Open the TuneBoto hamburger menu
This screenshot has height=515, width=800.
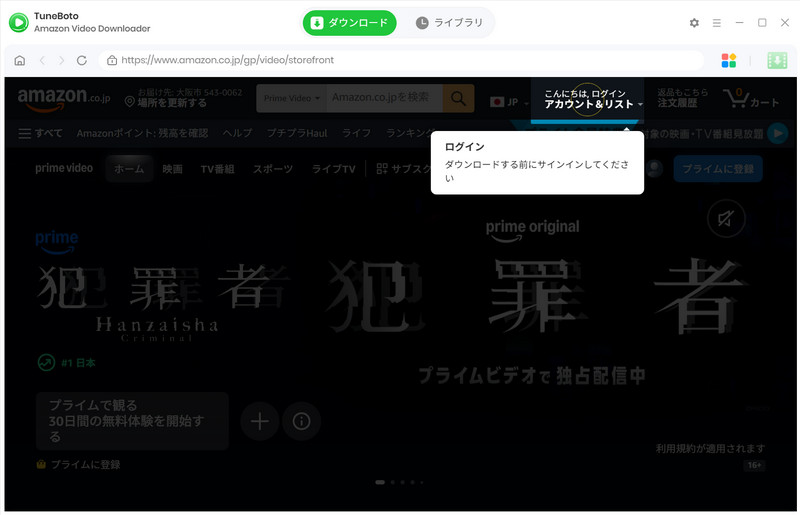tap(716, 23)
